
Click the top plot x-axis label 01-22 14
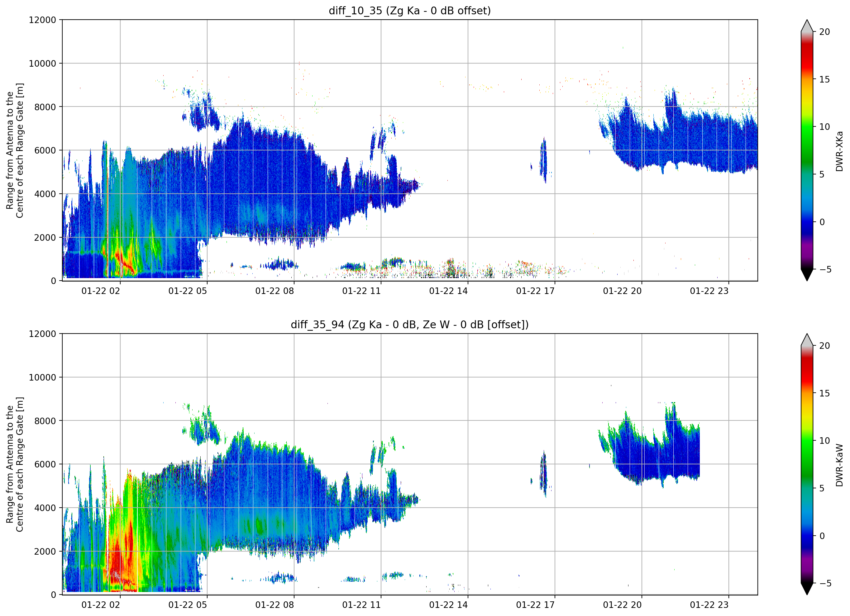[449, 291]
